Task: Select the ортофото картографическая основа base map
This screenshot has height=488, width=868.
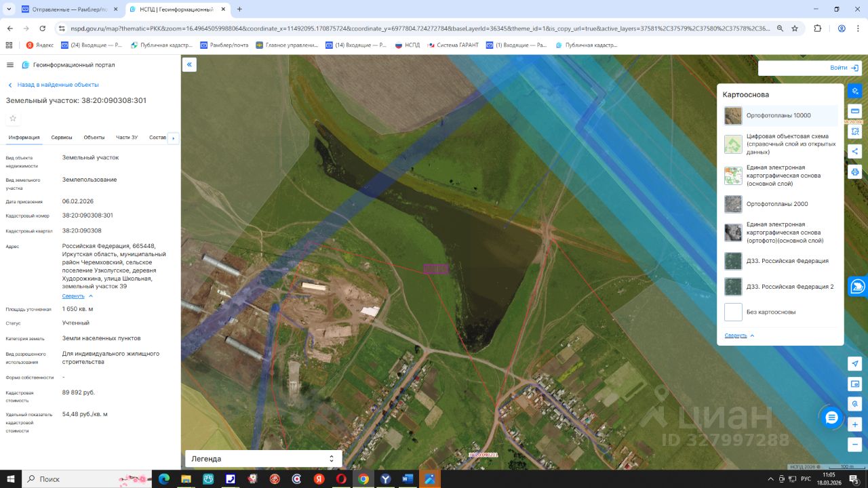Action: 781,232
